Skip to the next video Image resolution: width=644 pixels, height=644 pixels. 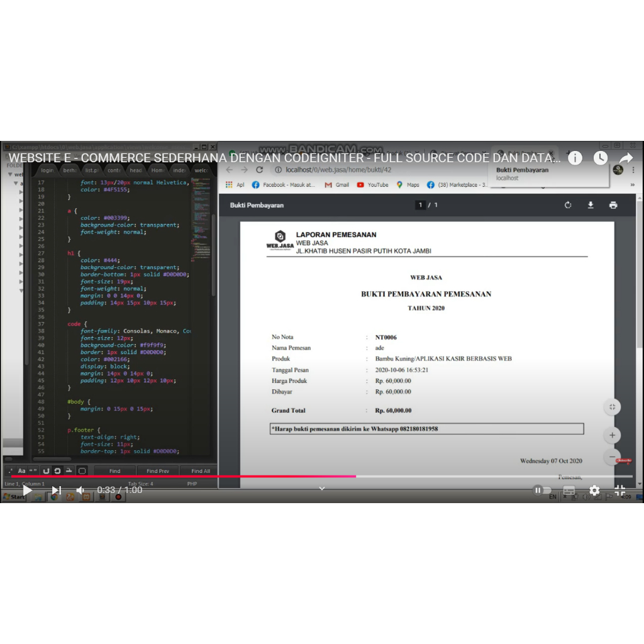click(x=56, y=490)
